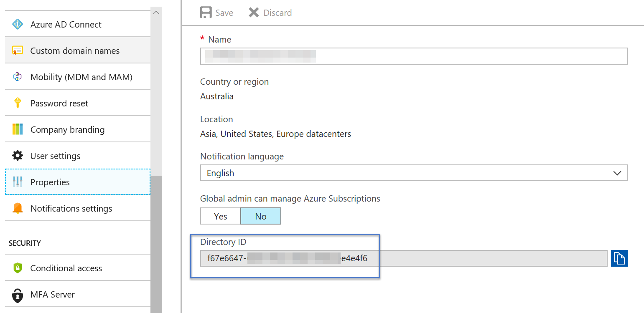
Task: Copy the Directory ID to clipboard
Action: tap(619, 258)
